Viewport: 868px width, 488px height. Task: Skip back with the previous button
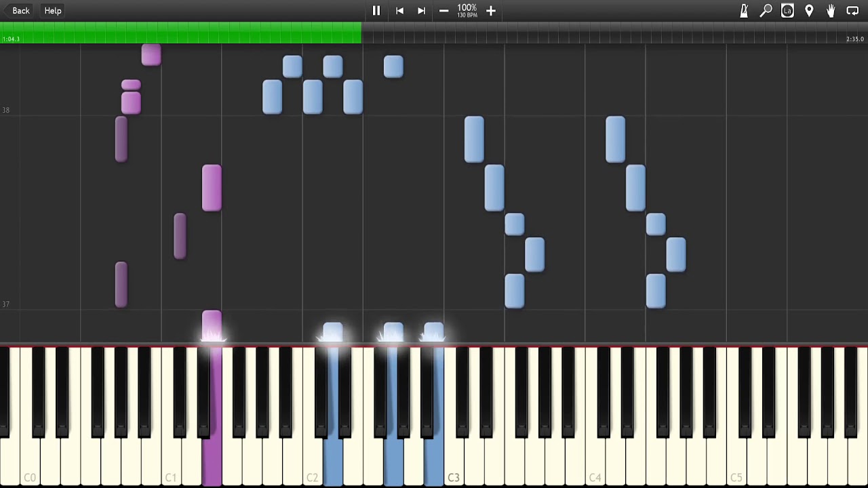(x=399, y=11)
